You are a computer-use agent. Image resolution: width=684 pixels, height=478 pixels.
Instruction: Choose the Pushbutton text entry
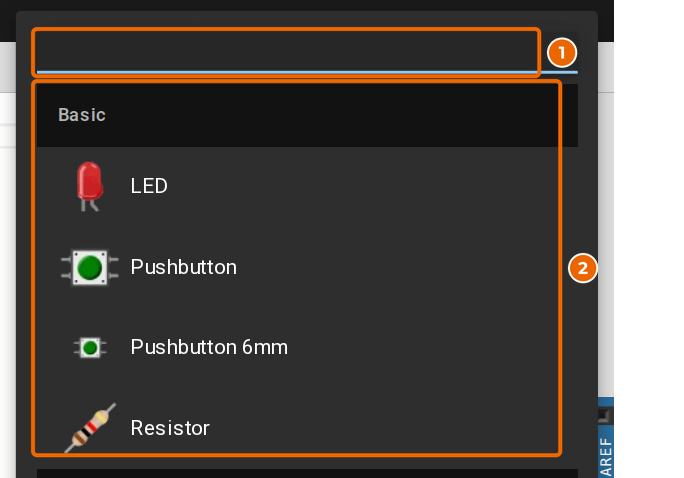[x=184, y=267]
